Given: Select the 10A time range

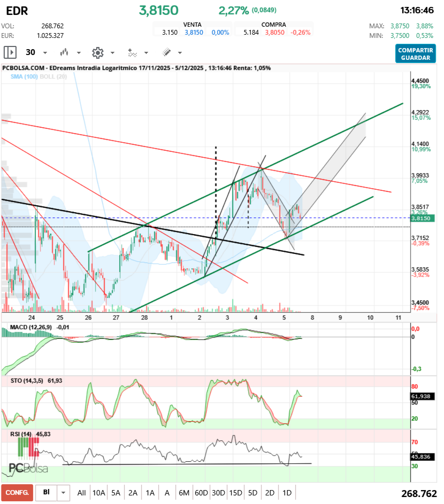Looking at the screenshot, I should pyautogui.click(x=99, y=493).
